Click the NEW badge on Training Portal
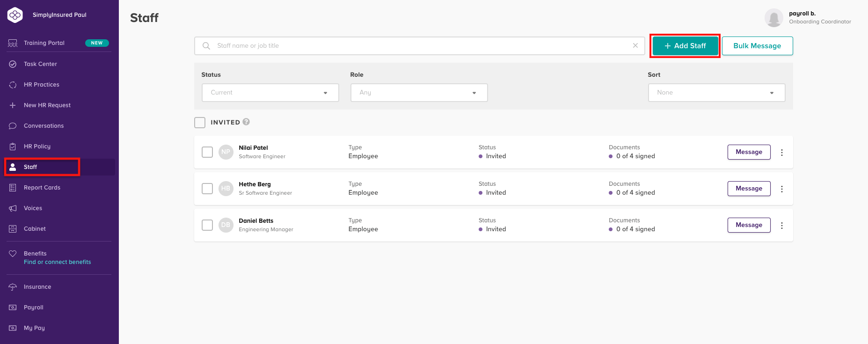The height and width of the screenshot is (344, 868). pyautogui.click(x=97, y=43)
